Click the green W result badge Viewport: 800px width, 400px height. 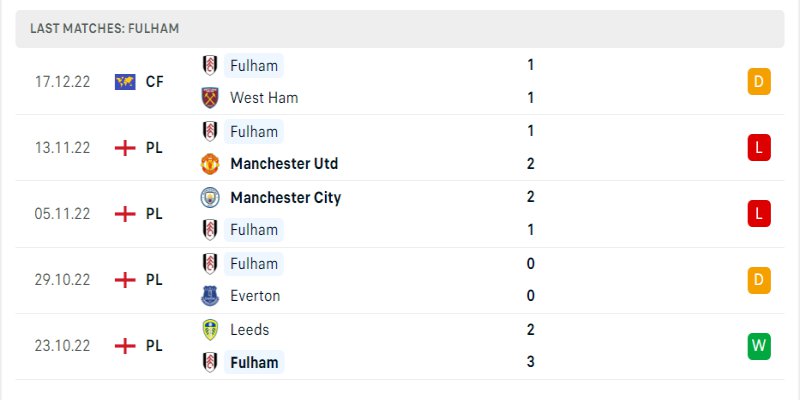point(758,346)
